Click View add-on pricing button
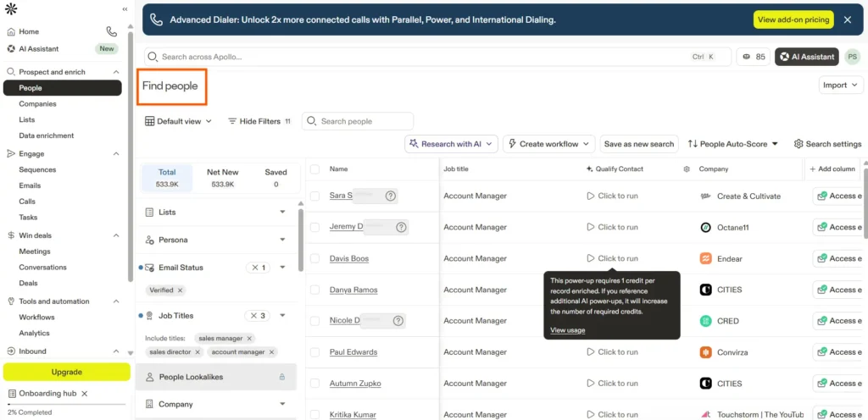 (793, 19)
